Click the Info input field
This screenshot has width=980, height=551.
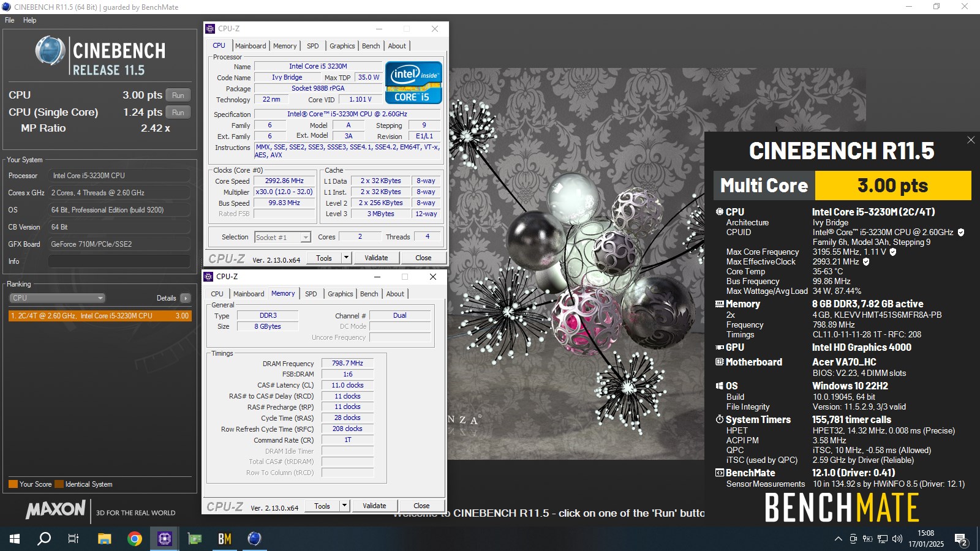click(x=119, y=261)
